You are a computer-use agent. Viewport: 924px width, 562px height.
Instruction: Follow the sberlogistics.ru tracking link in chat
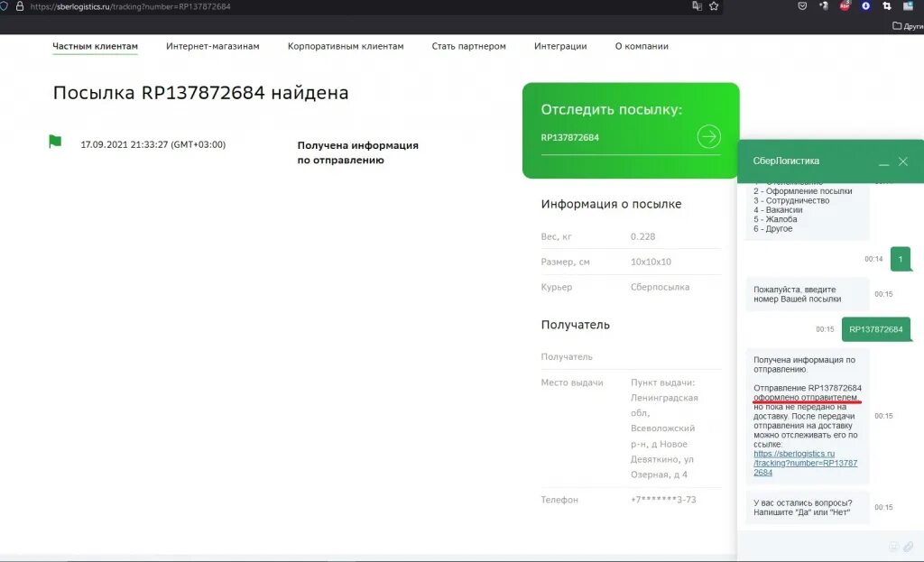coord(805,463)
